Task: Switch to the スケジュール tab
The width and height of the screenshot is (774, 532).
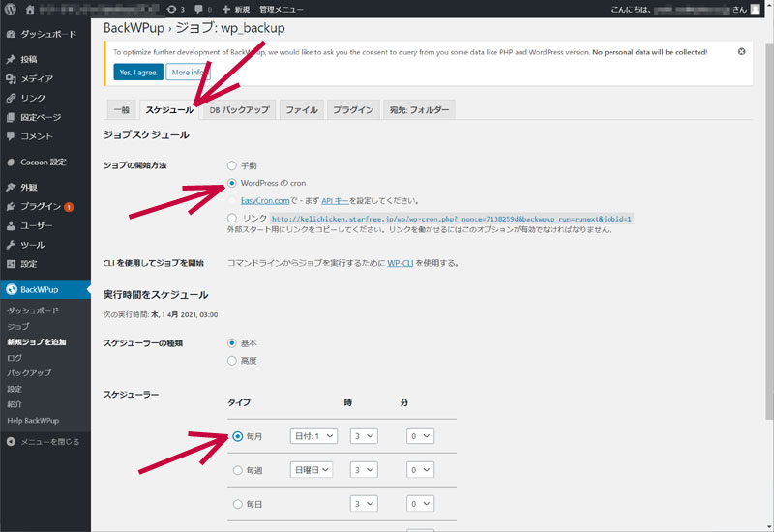Action: [169, 109]
